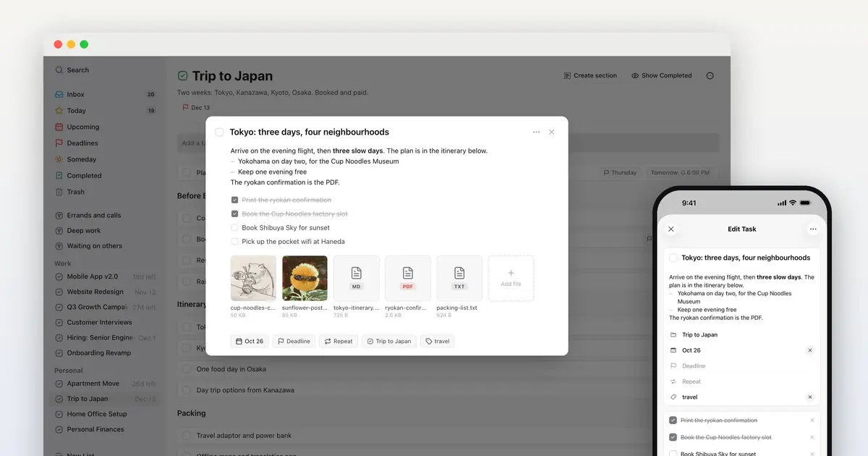Close the phone Edit Task screen

click(671, 229)
